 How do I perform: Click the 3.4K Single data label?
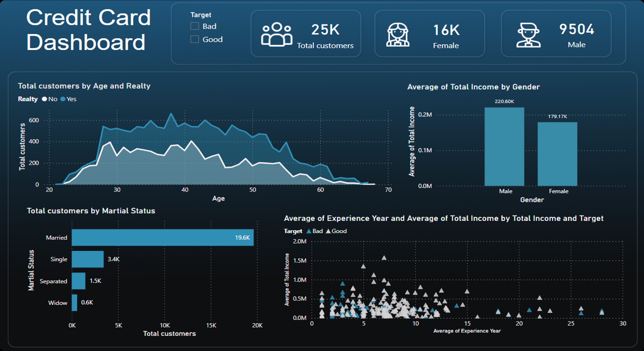(x=113, y=259)
